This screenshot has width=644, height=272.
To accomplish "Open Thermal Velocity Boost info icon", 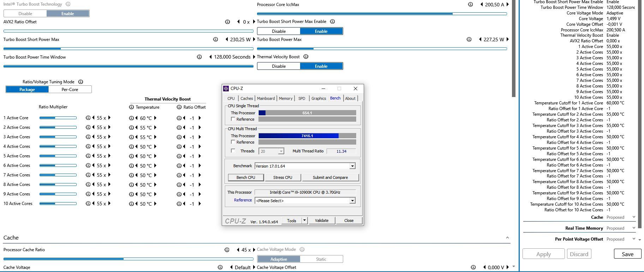I will pos(306,56).
